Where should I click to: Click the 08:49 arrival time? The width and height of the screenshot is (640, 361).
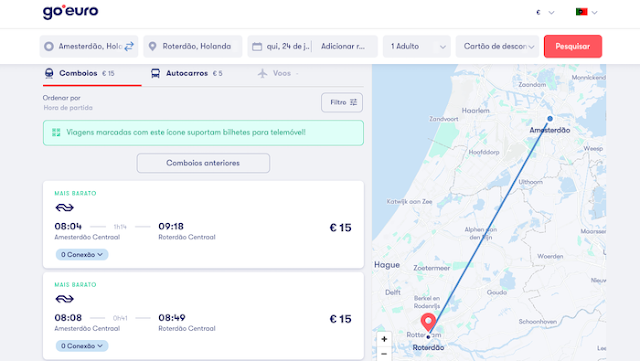[x=172, y=318]
